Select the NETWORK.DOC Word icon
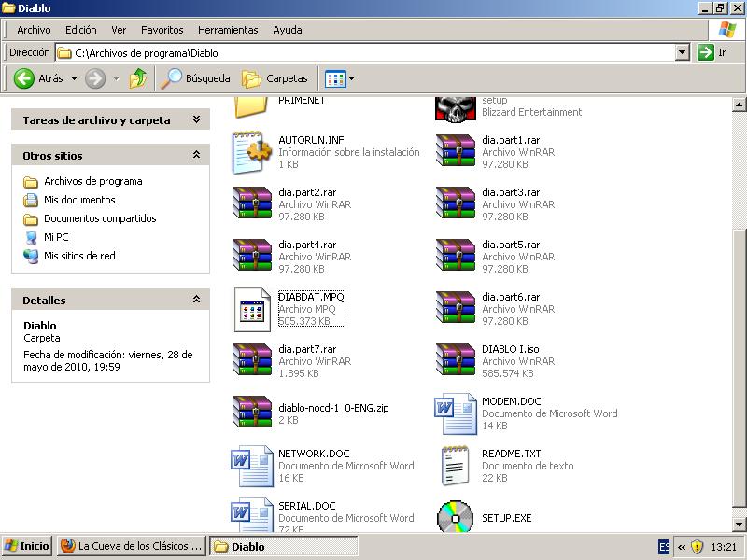 click(x=251, y=466)
